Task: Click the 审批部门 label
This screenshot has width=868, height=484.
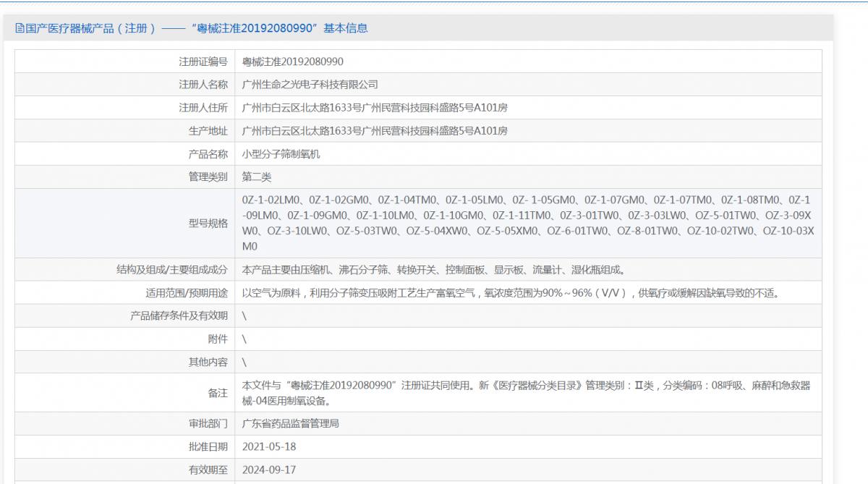Action: (208, 423)
